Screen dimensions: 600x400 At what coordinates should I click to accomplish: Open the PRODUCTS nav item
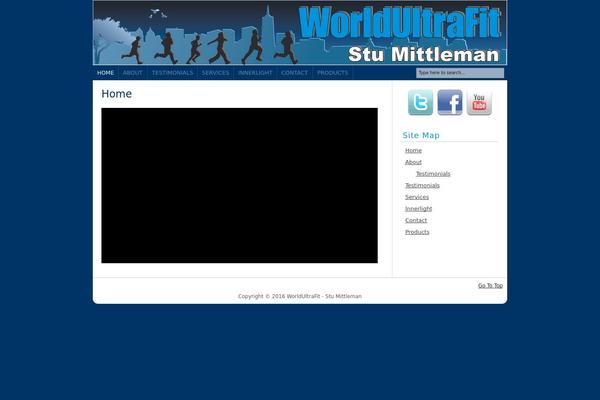[x=333, y=73]
